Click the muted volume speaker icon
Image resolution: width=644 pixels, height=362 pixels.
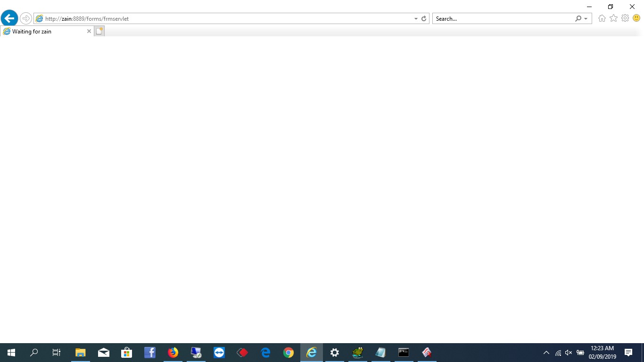pyautogui.click(x=569, y=353)
